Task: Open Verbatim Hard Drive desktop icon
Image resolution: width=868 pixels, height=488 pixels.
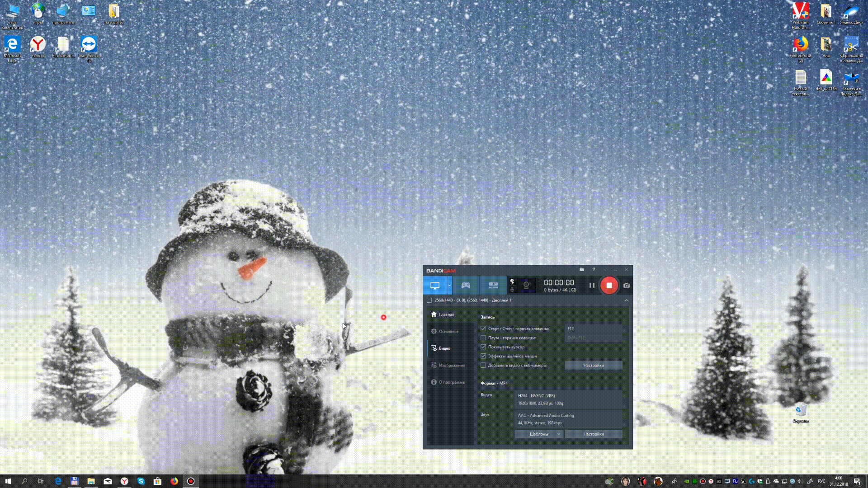Action: point(800,16)
